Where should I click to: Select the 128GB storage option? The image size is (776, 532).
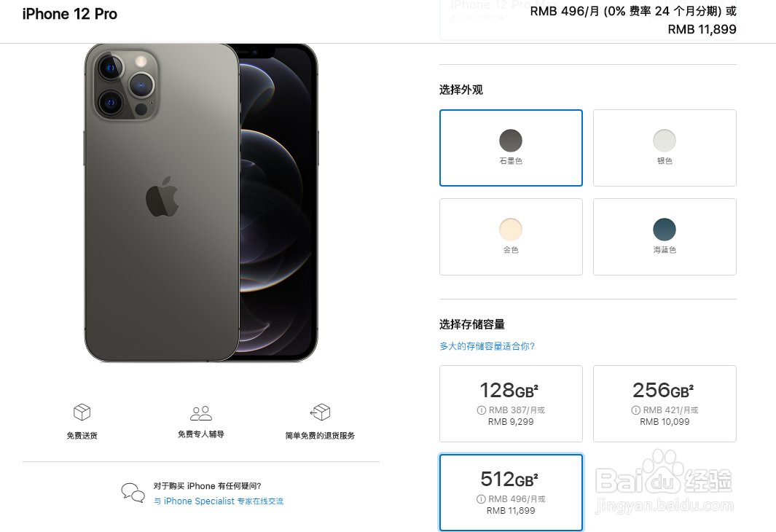click(511, 403)
